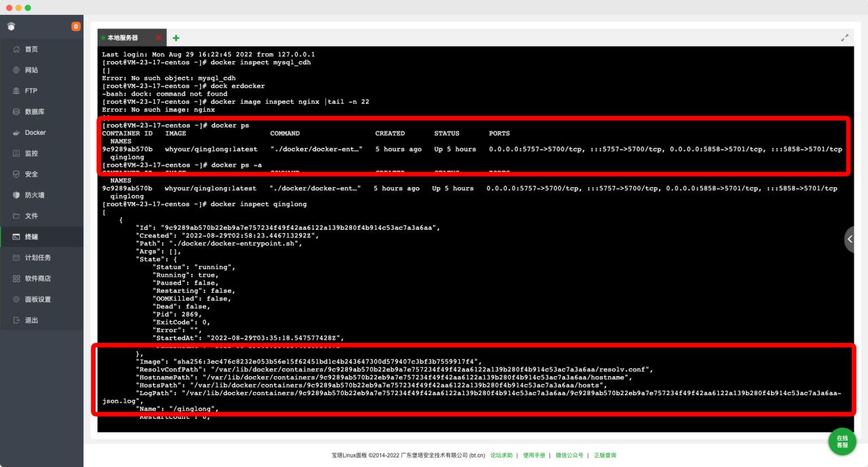Open the 论坛求助 forum link
Viewport: 868px width, 467px height.
click(x=502, y=455)
